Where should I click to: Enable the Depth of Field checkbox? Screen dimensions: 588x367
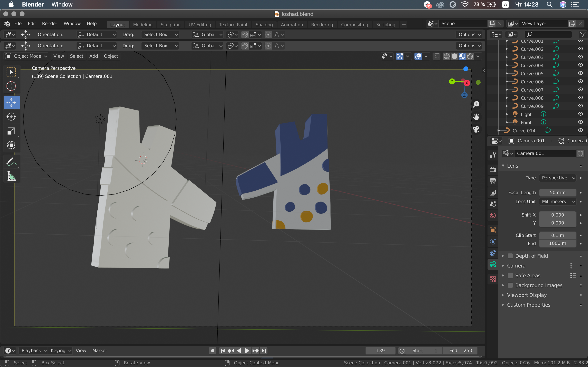pos(510,256)
